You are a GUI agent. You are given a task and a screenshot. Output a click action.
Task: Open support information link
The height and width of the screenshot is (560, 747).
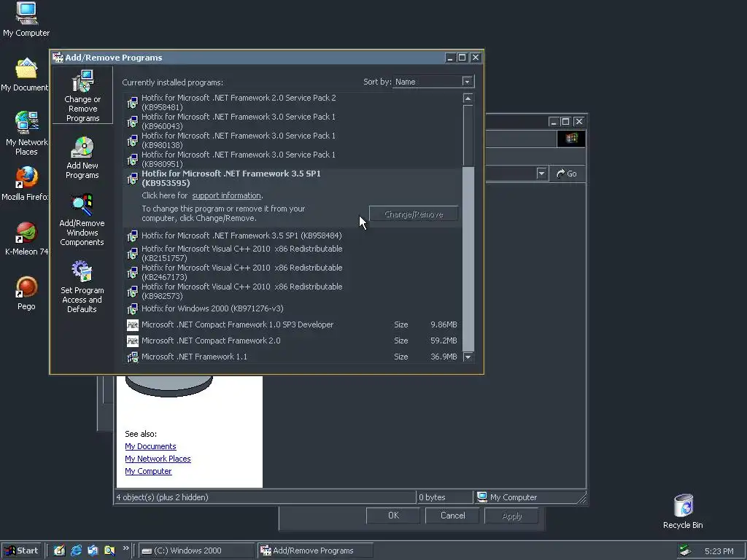(226, 195)
